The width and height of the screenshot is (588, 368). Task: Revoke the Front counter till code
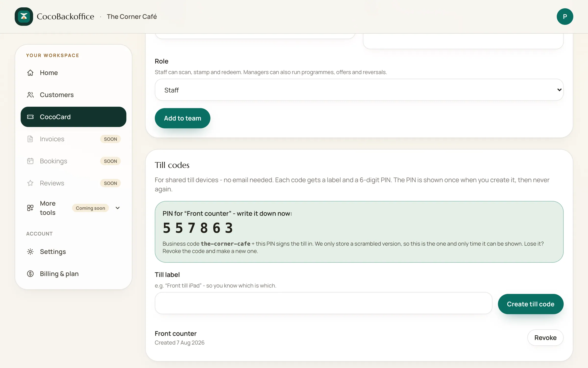click(545, 338)
